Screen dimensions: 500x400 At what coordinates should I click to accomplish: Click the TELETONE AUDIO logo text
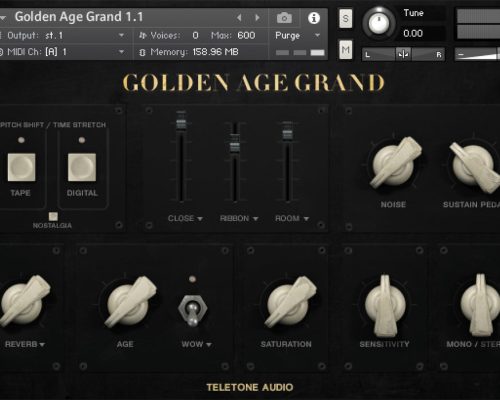250,387
